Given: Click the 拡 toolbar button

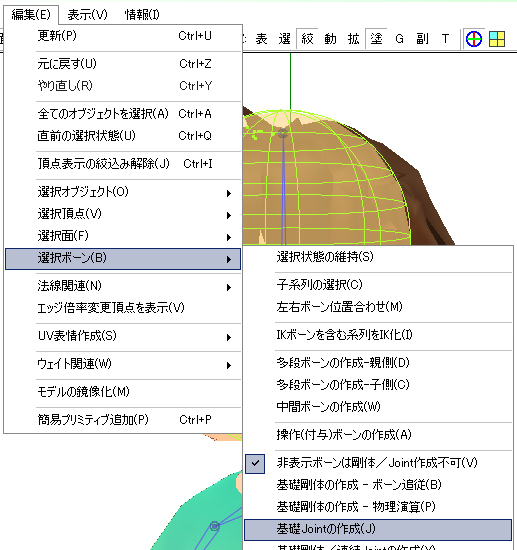Looking at the screenshot, I should point(353,39).
